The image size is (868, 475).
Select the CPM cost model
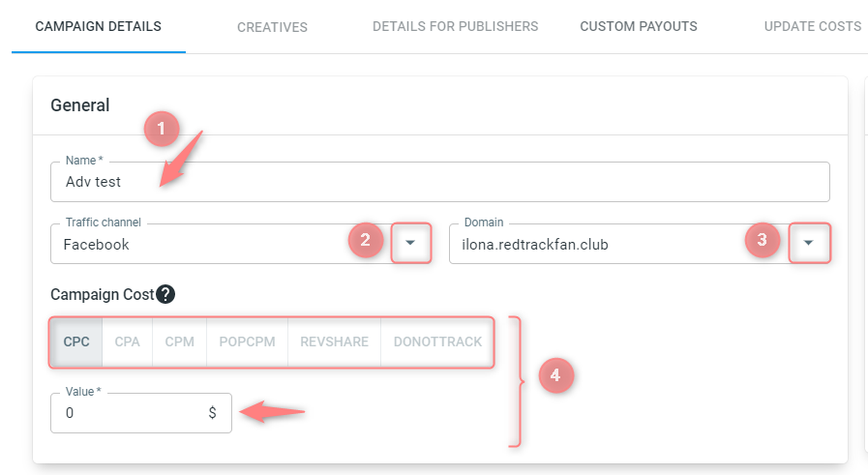pyautogui.click(x=179, y=342)
